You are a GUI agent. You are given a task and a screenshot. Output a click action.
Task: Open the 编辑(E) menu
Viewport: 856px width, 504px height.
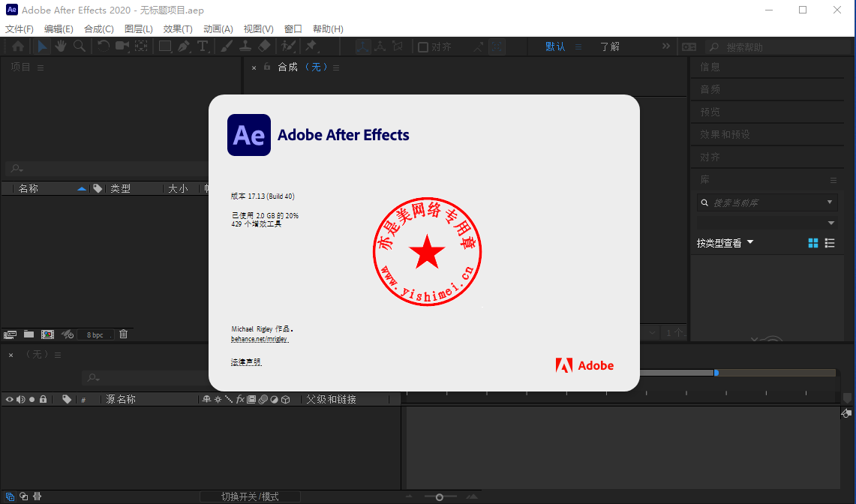[59, 29]
